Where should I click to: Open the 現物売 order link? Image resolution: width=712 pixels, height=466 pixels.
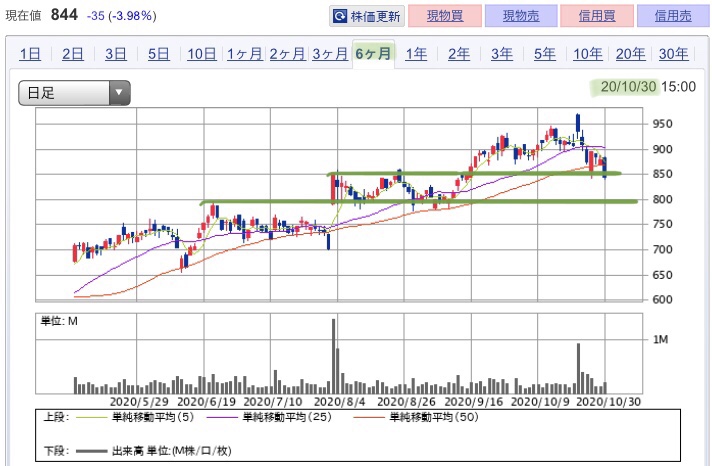[521, 16]
